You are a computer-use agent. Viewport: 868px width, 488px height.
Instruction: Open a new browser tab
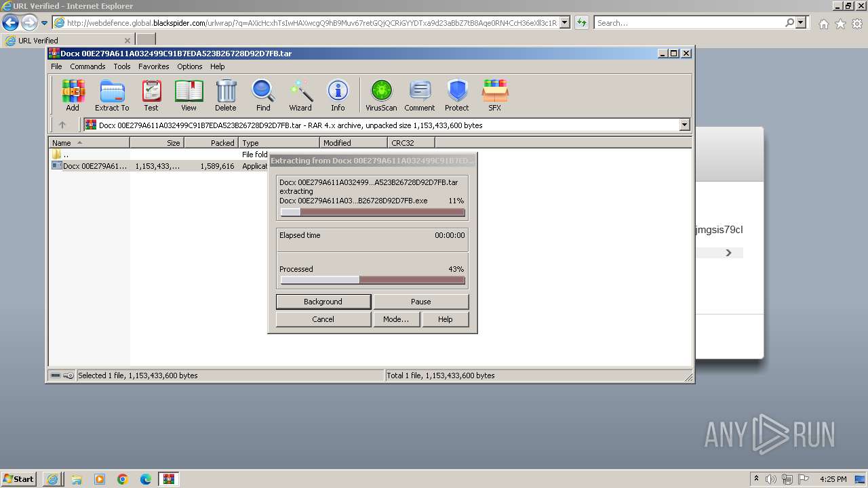pyautogui.click(x=146, y=40)
